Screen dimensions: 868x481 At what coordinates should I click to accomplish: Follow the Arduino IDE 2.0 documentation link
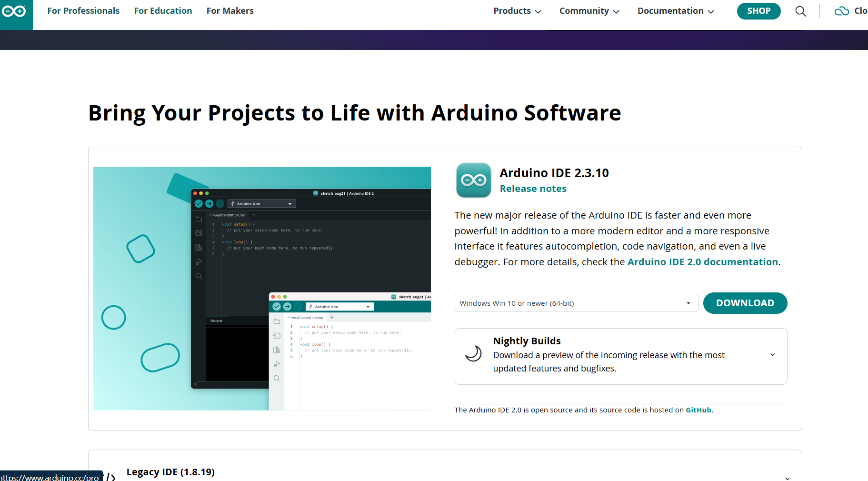point(702,262)
